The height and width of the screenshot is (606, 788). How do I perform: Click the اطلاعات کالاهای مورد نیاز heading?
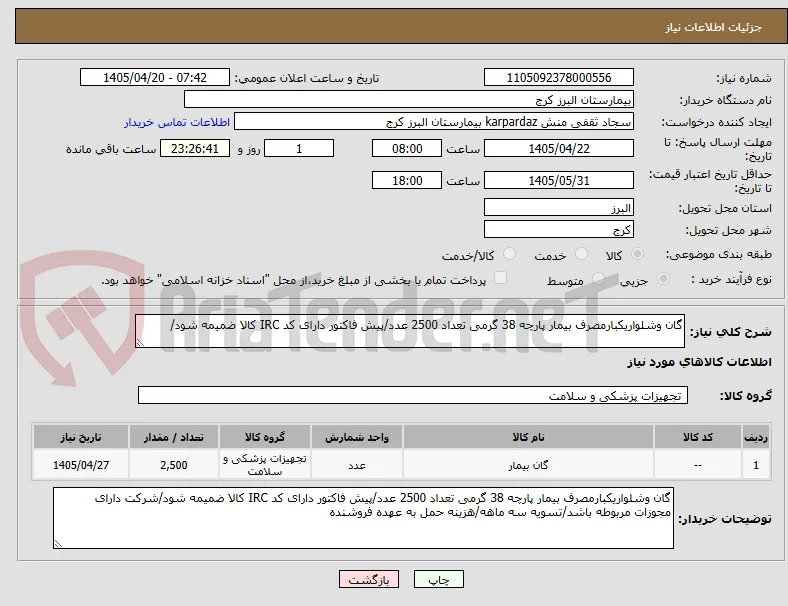(699, 362)
